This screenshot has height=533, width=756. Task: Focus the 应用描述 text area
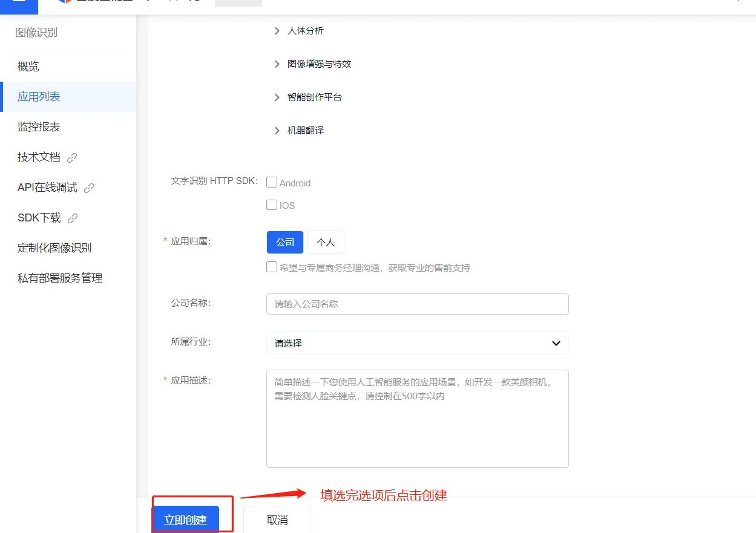pyautogui.click(x=418, y=419)
